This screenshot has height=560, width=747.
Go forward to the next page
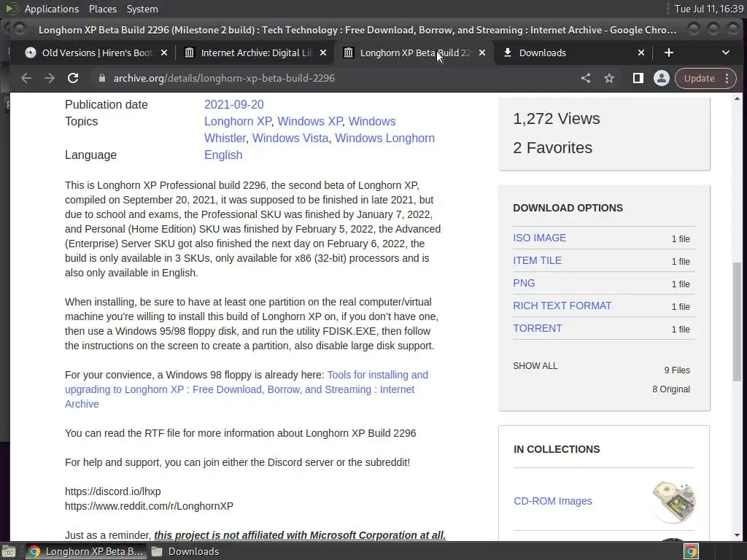coord(50,78)
